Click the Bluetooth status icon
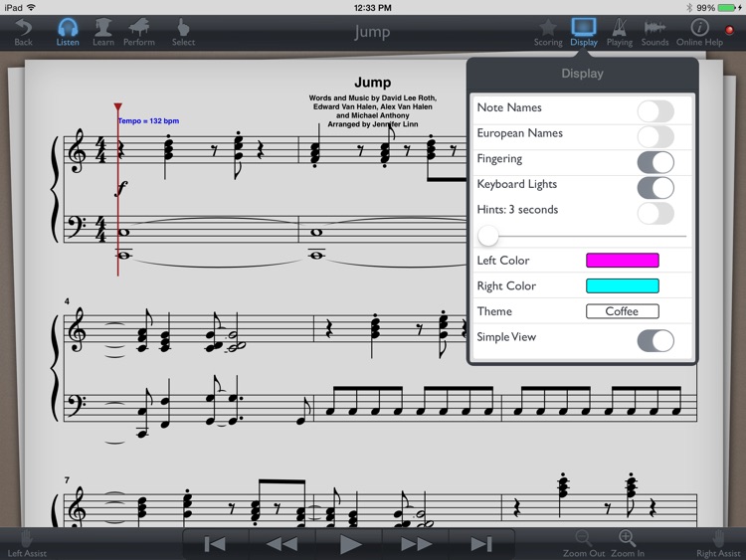This screenshot has height=560, width=746. tap(689, 8)
